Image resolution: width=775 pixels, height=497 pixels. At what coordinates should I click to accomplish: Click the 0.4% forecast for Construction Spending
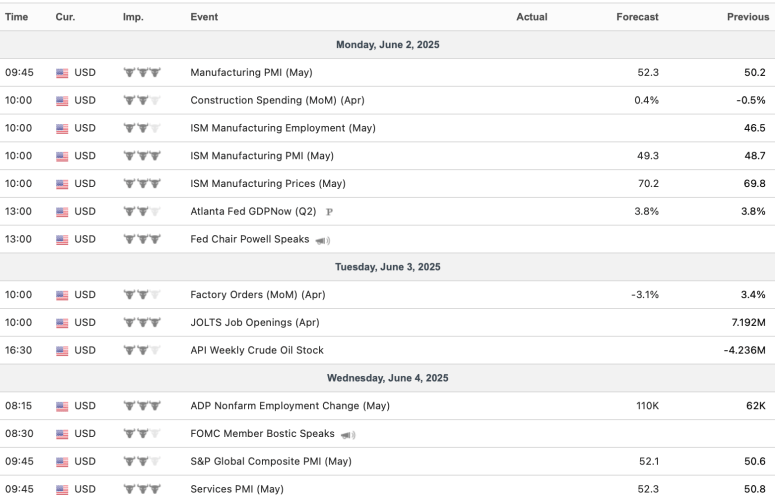(646, 100)
